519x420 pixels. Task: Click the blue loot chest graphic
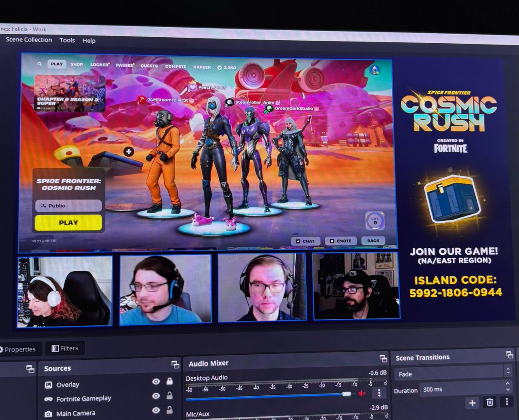[452, 198]
